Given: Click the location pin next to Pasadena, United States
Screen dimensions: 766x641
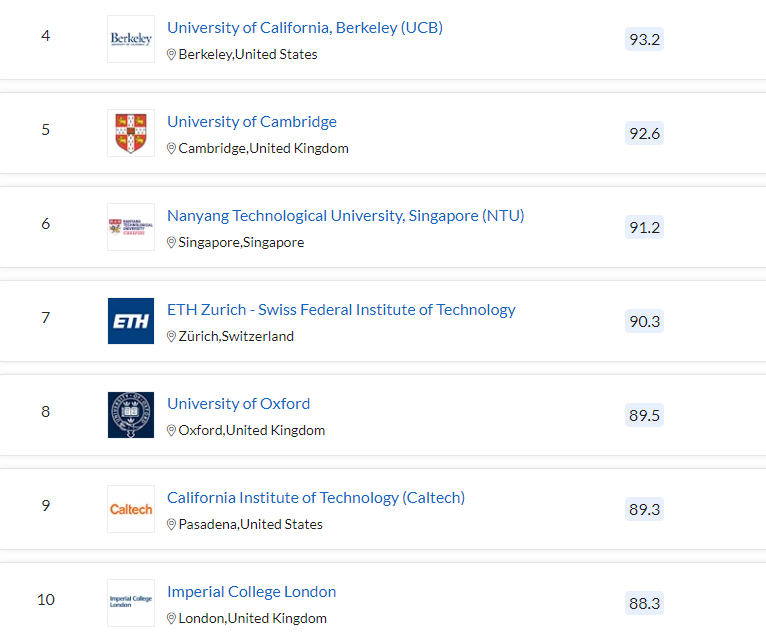Looking at the screenshot, I should [x=171, y=525].
